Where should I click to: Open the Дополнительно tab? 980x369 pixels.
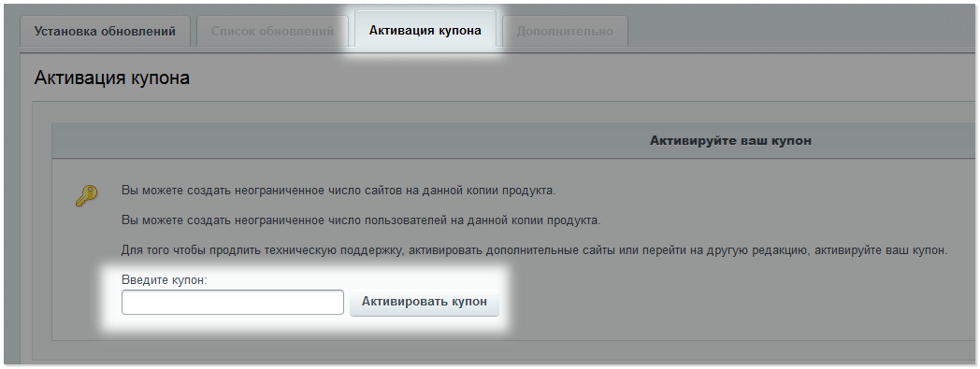[565, 31]
